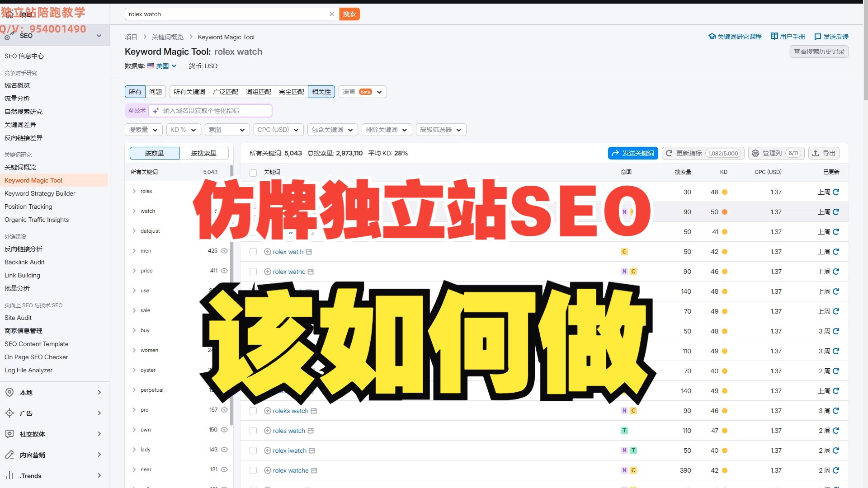Select the 相关性 Relatedness beta tab
Image resolution: width=868 pixels, height=488 pixels.
click(321, 91)
